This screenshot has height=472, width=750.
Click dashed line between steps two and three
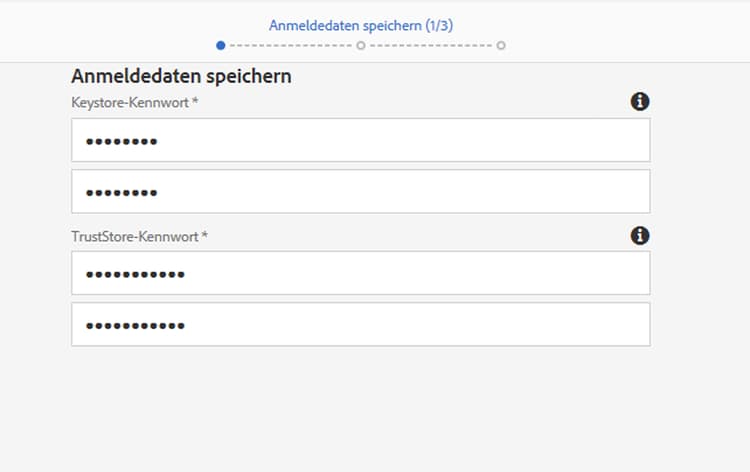click(x=431, y=45)
